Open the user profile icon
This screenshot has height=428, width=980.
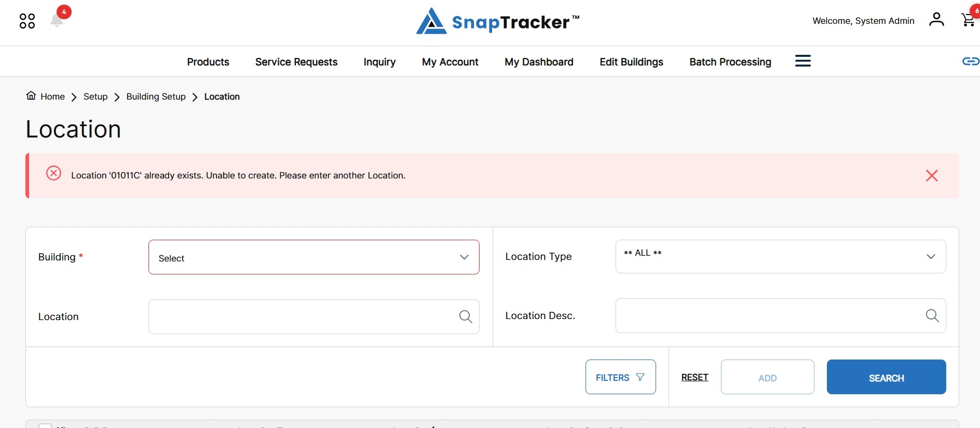point(936,20)
